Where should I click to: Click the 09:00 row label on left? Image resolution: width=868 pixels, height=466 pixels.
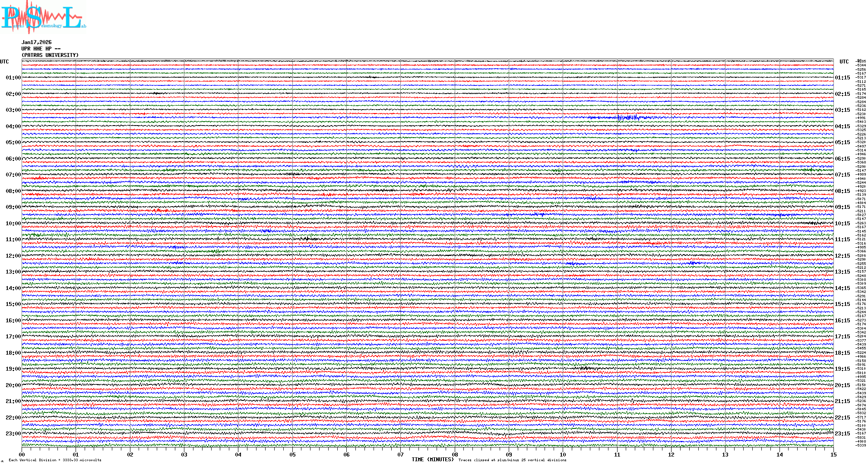[13, 207]
